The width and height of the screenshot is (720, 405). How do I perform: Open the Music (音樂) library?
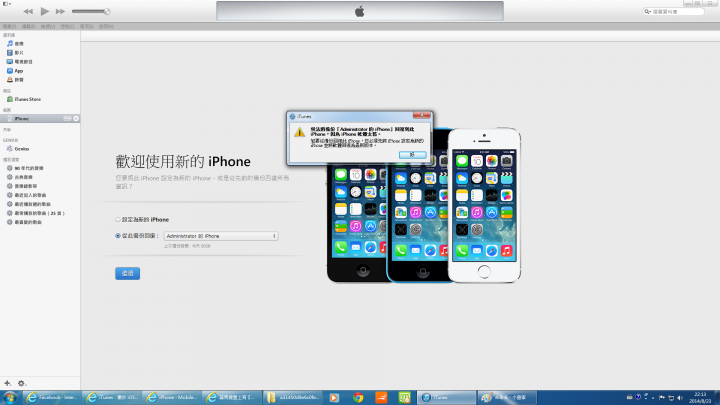[x=19, y=44]
